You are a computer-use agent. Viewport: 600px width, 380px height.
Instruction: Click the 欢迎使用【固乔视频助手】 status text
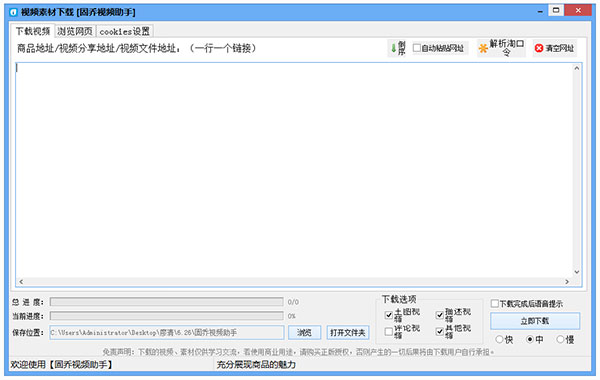(x=62, y=364)
